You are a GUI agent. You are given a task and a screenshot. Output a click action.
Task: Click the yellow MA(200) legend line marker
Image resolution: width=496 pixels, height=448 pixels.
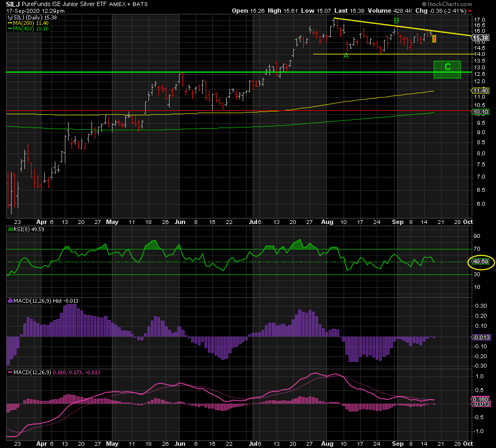pos(10,23)
